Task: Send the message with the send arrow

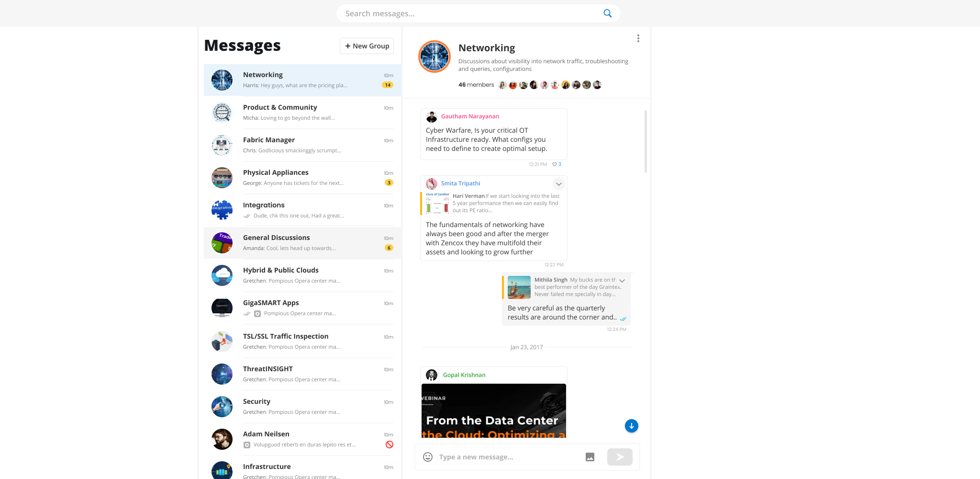Action: [620, 457]
